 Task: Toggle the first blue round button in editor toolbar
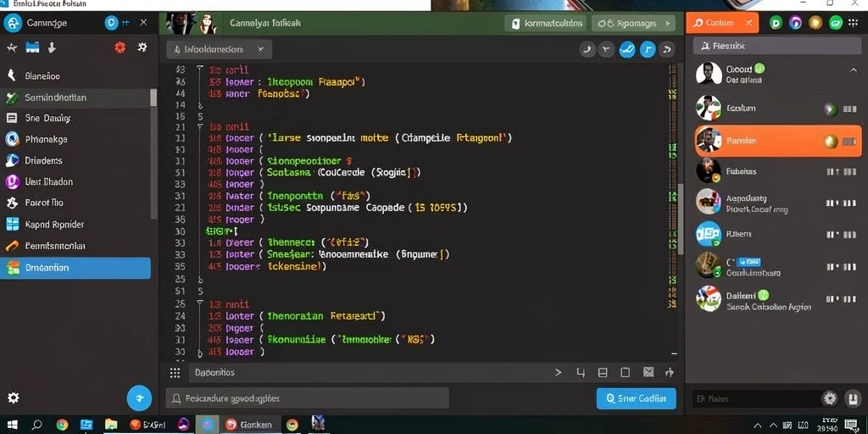pos(627,49)
